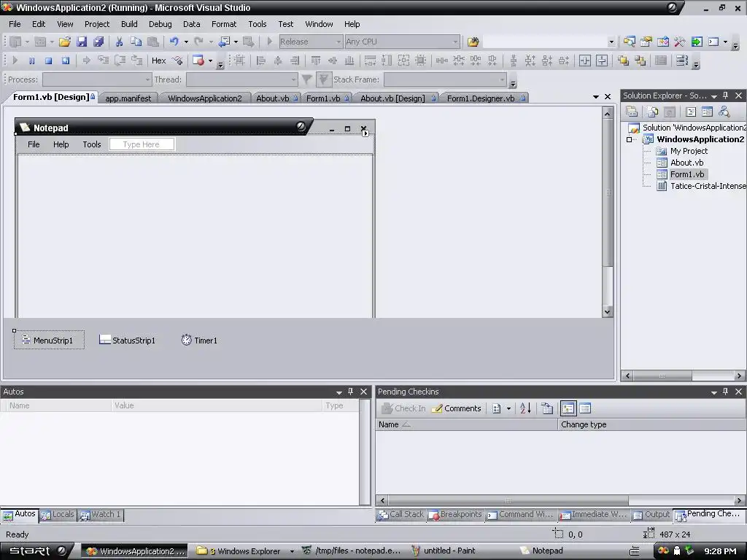Click the Bring to Front layout icon

[623, 61]
